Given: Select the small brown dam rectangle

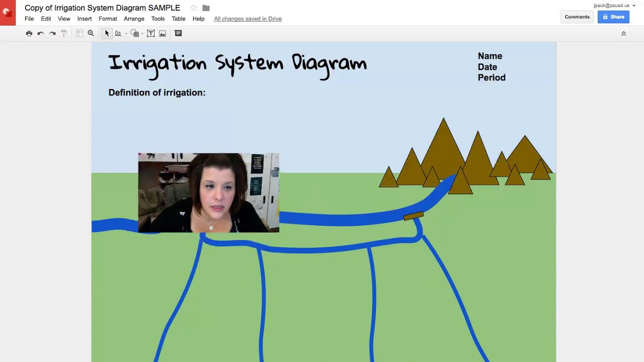Looking at the screenshot, I should (x=414, y=216).
